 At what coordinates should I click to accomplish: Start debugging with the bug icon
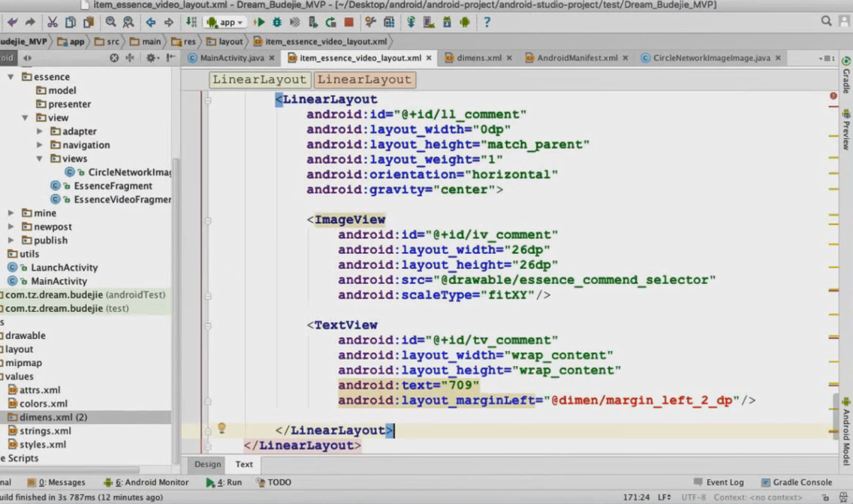click(x=277, y=23)
